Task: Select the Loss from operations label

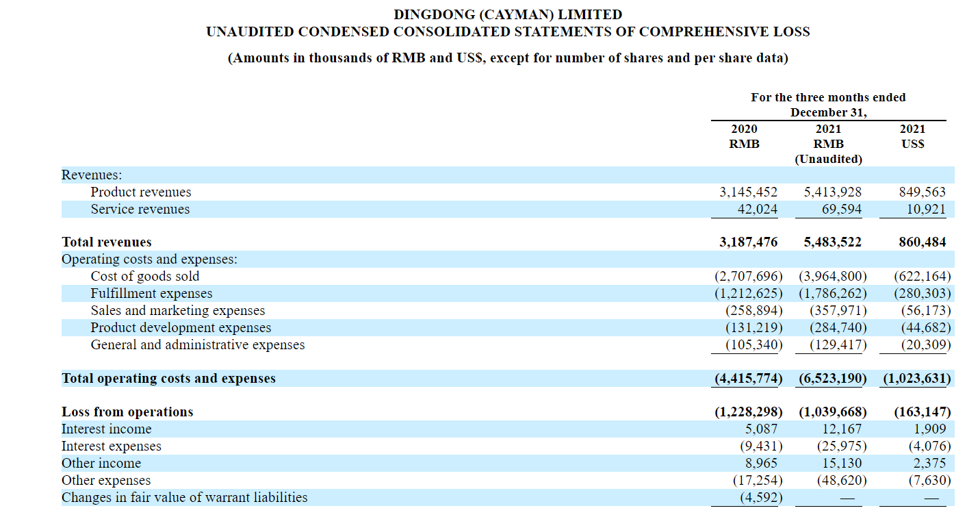Action: point(127,412)
